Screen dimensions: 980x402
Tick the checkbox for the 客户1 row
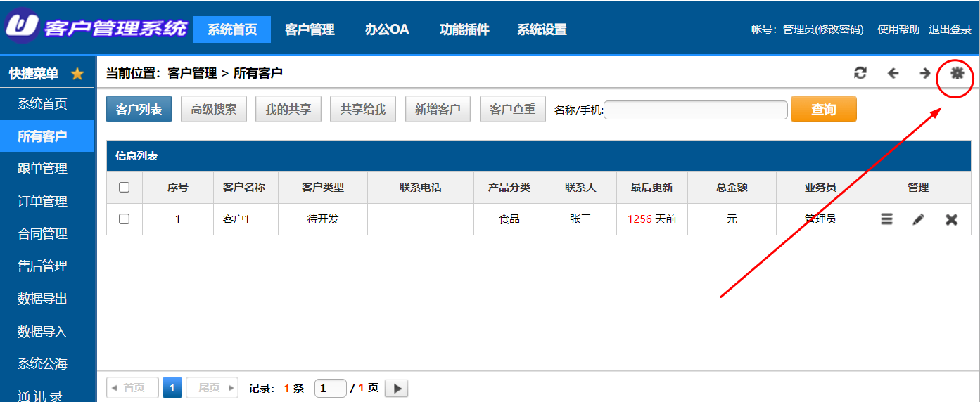[x=125, y=219]
